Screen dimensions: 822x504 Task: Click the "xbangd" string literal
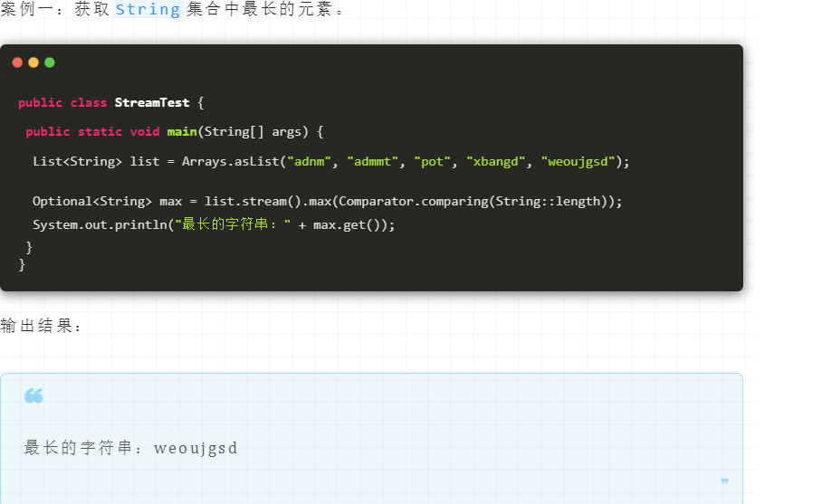click(496, 161)
